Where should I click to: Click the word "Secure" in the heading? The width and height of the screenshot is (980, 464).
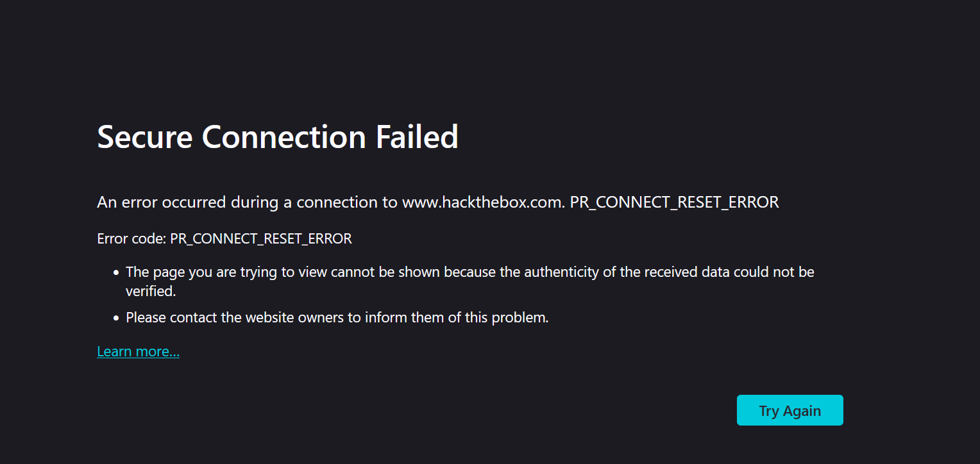(144, 137)
